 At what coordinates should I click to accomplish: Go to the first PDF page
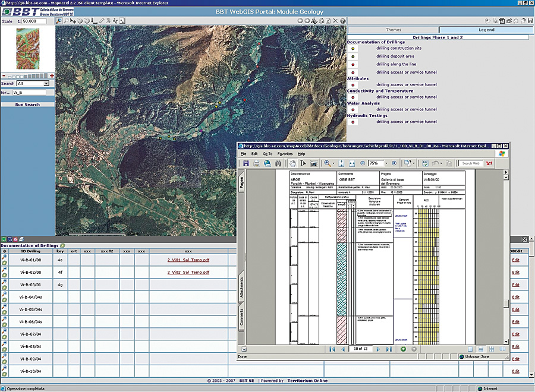pyautogui.click(x=332, y=349)
